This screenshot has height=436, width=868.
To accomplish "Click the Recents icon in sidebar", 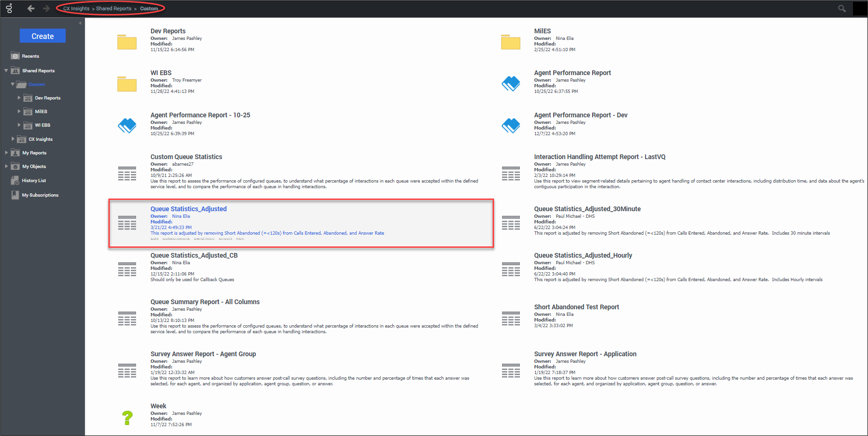I will (x=15, y=56).
